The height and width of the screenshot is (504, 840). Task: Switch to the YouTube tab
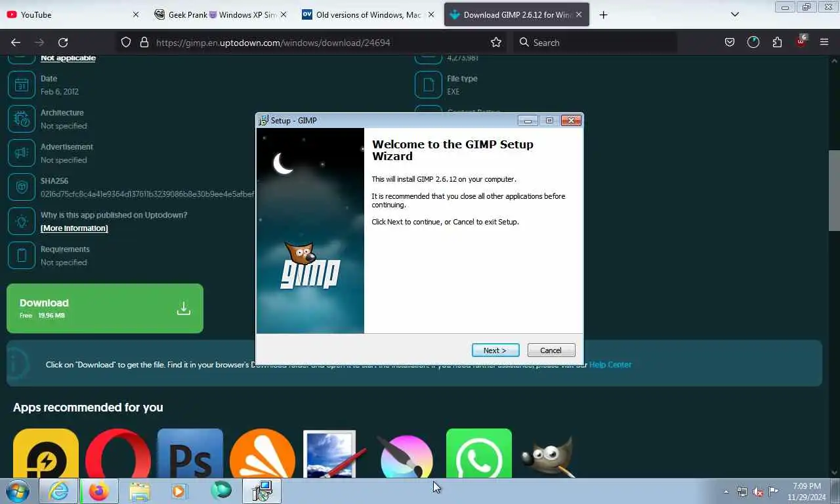(72, 14)
